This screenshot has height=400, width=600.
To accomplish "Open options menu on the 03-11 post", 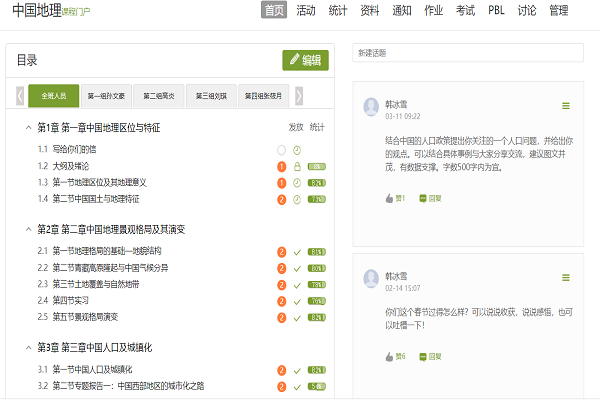I will click(566, 106).
